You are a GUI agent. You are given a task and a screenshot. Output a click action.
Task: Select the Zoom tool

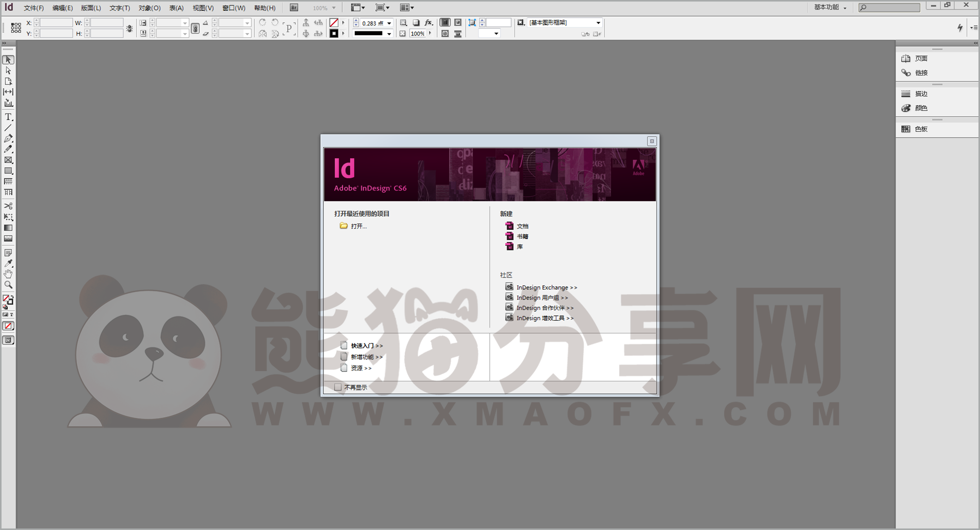[x=8, y=284]
